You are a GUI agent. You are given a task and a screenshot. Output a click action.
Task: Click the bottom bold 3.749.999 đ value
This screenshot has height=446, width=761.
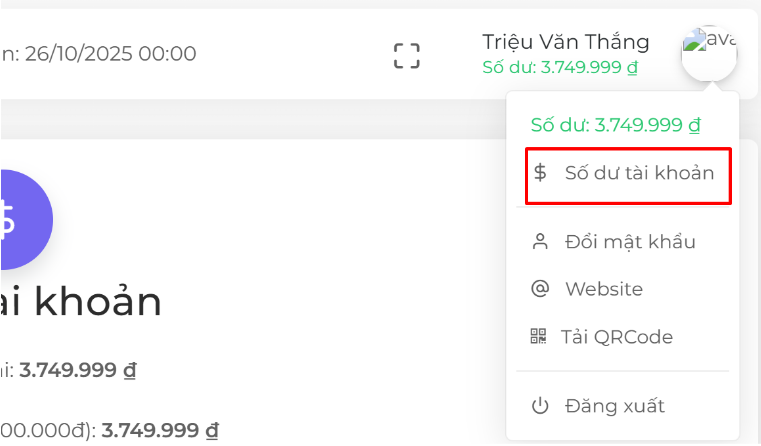click(160, 430)
